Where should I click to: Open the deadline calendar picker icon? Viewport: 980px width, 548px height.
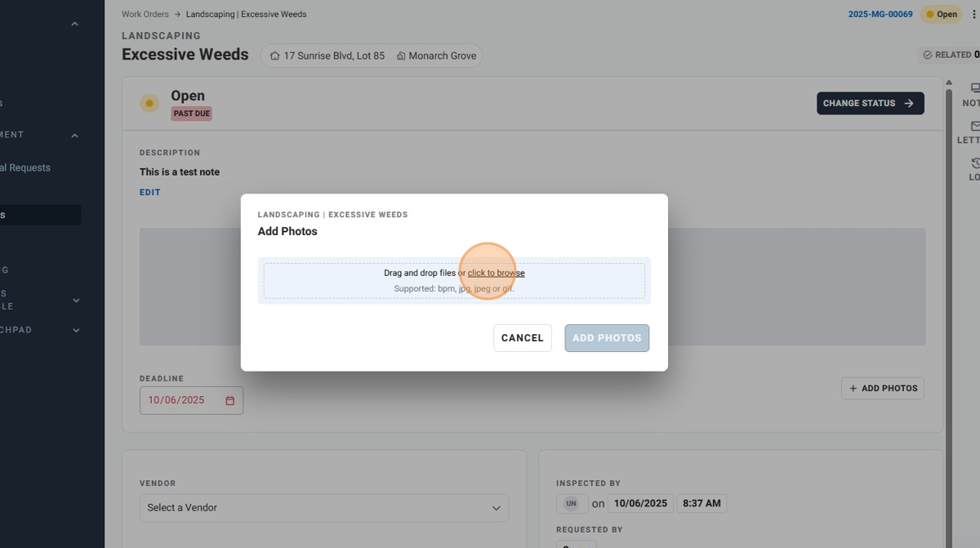230,401
